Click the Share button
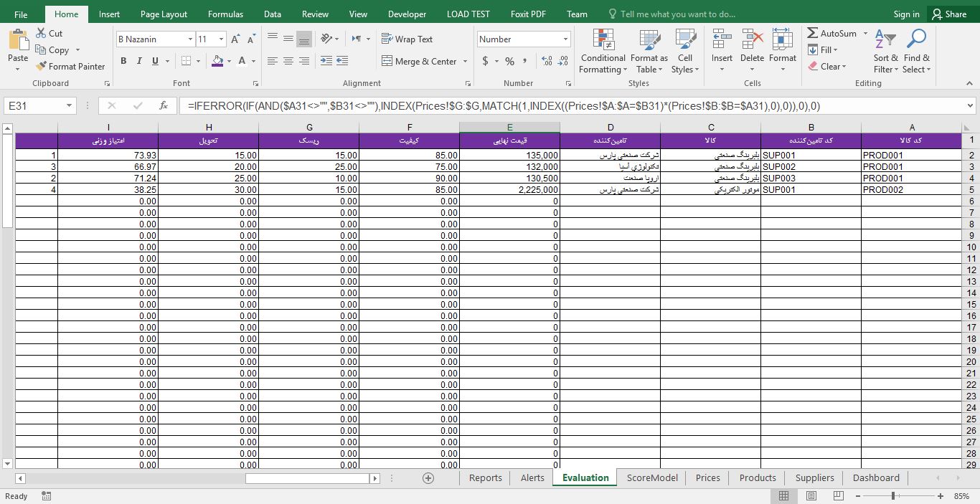This screenshot has width=980, height=504. (948, 14)
